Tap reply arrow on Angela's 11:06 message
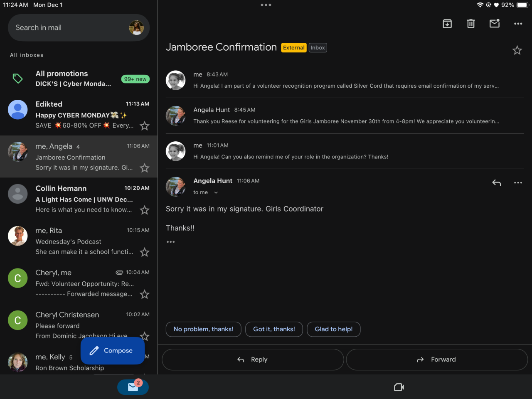 click(x=497, y=183)
